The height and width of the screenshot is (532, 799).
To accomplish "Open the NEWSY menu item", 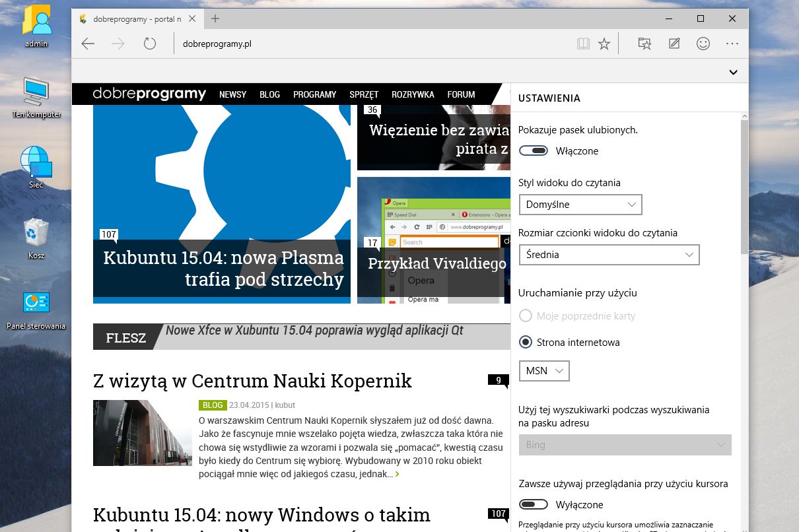I will [x=232, y=94].
